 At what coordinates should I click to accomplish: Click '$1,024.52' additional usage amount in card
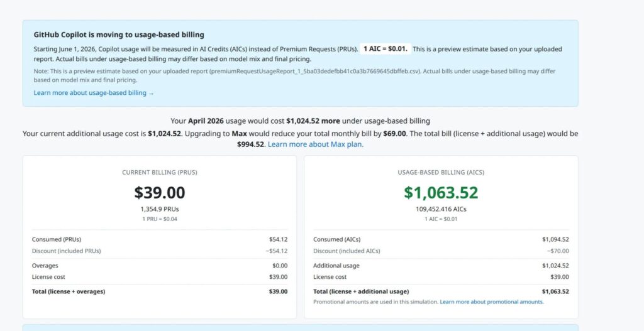[x=555, y=266]
